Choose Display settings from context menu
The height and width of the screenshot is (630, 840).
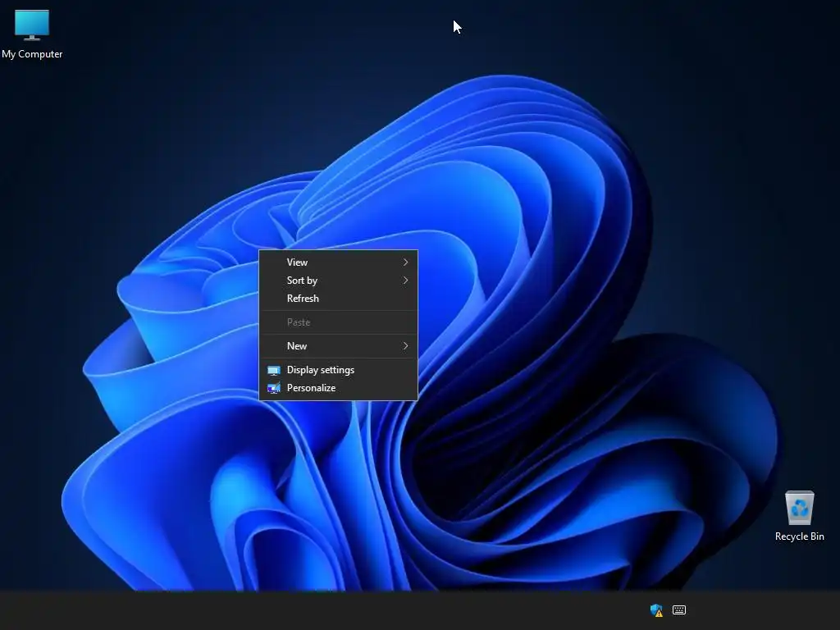(338, 370)
